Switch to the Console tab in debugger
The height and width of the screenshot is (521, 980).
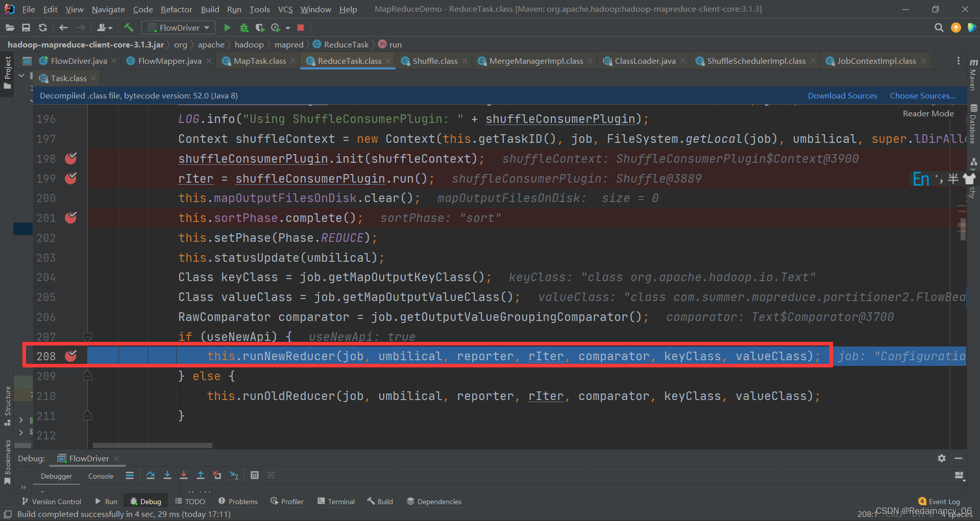pyautogui.click(x=101, y=476)
